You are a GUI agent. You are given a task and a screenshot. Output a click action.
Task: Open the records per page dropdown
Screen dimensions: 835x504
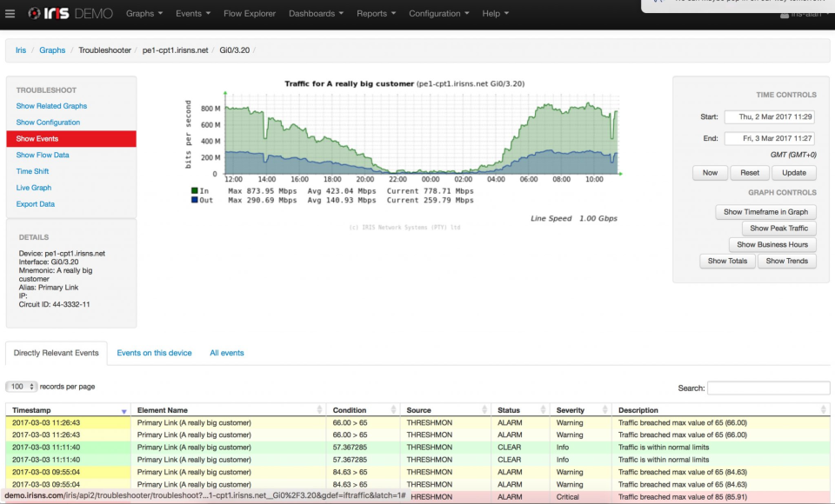coord(22,387)
